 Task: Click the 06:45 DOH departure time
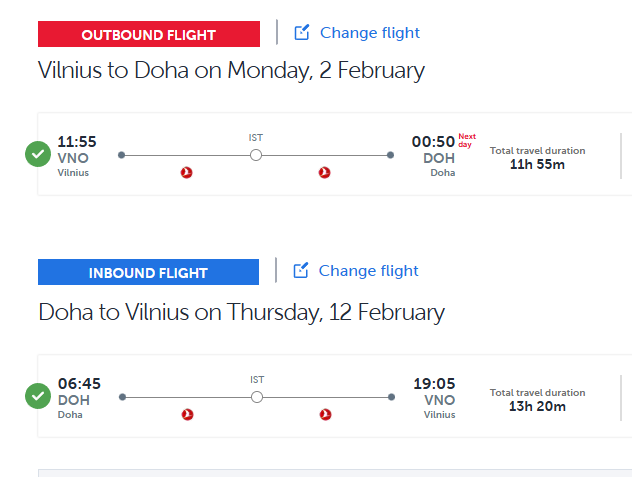[x=79, y=384]
